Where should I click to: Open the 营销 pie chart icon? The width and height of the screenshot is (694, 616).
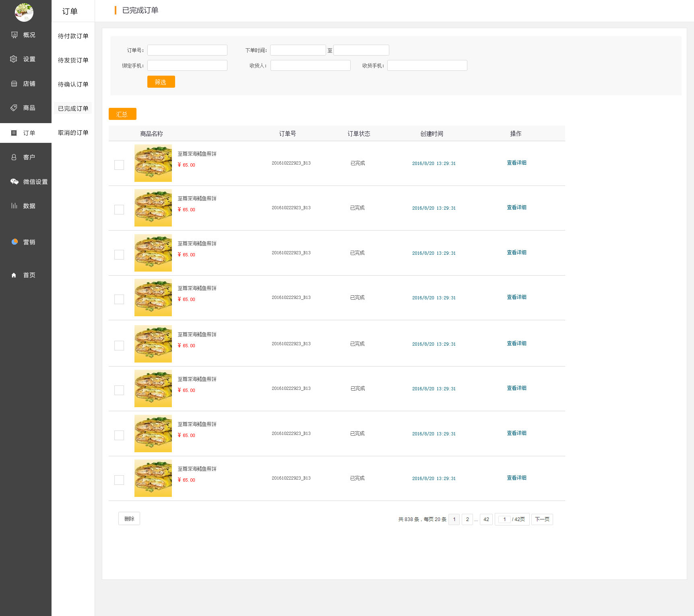coord(14,242)
